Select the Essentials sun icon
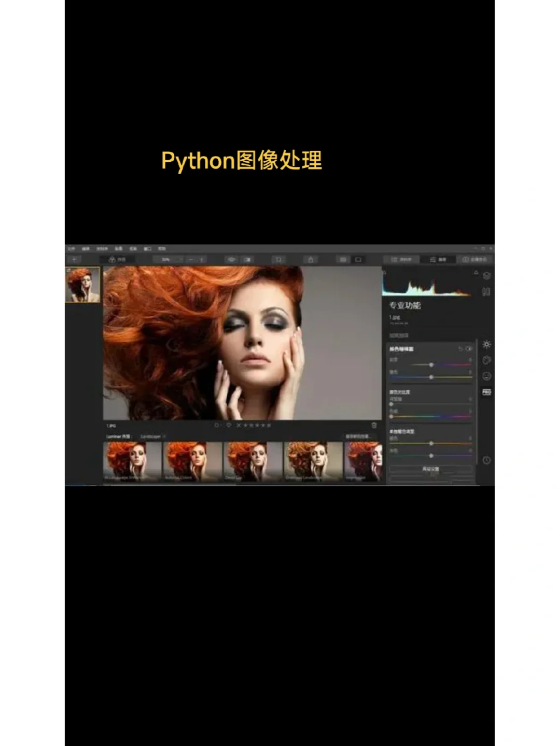The height and width of the screenshot is (746, 560). point(486,344)
